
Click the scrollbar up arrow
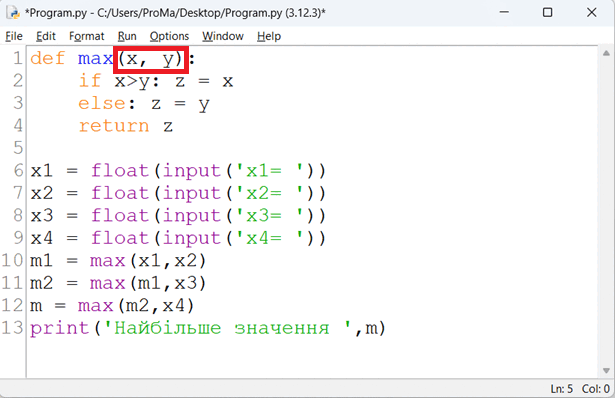pos(606,53)
